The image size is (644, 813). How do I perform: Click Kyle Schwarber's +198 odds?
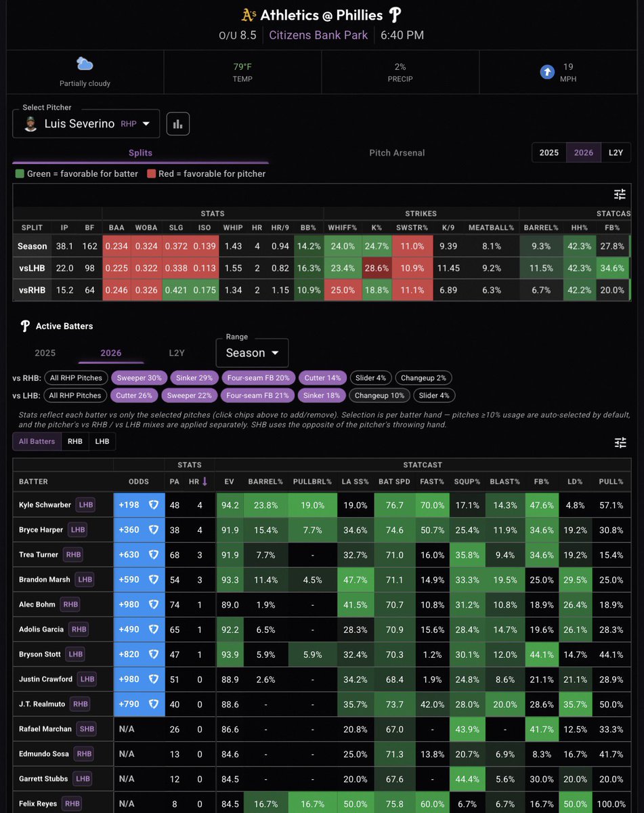click(x=131, y=505)
